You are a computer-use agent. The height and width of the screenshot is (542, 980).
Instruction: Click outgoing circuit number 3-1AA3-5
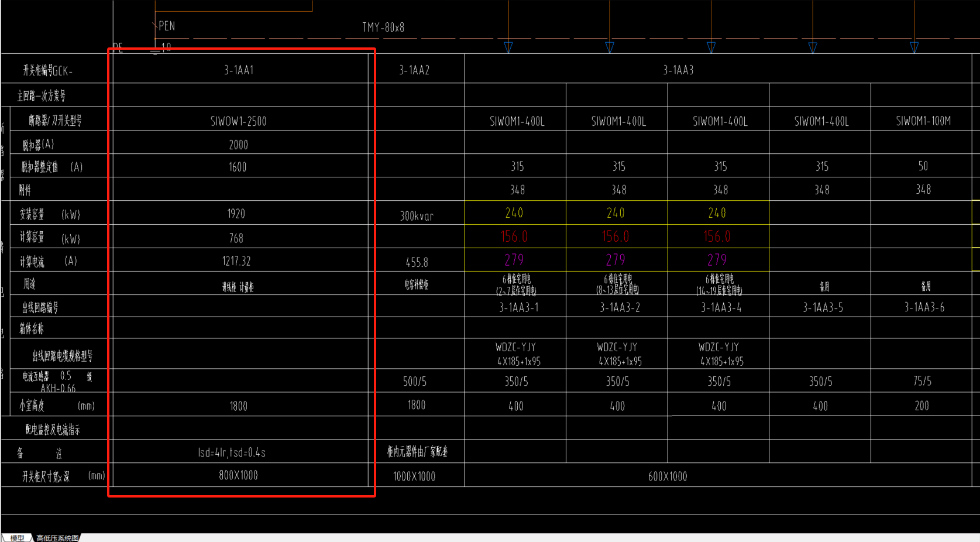click(823, 307)
